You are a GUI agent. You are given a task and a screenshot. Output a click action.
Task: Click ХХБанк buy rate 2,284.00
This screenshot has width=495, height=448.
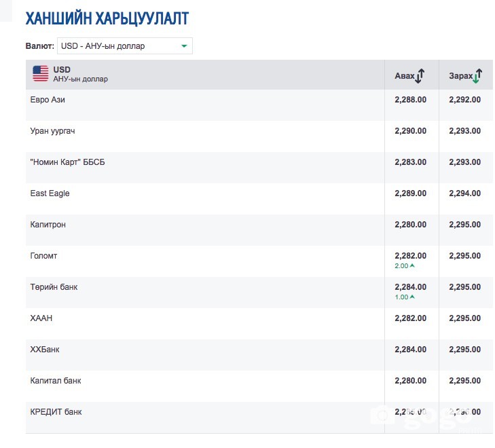[410, 350]
